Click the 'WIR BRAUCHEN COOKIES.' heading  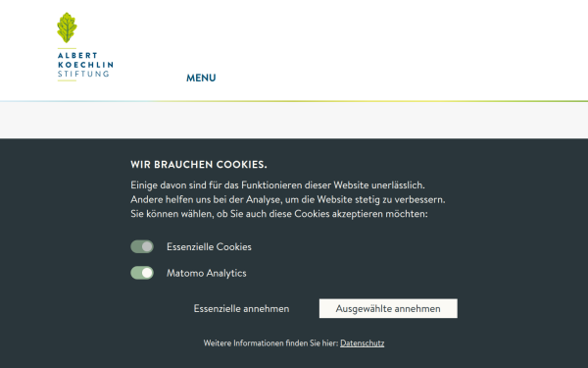pyautogui.click(x=199, y=165)
